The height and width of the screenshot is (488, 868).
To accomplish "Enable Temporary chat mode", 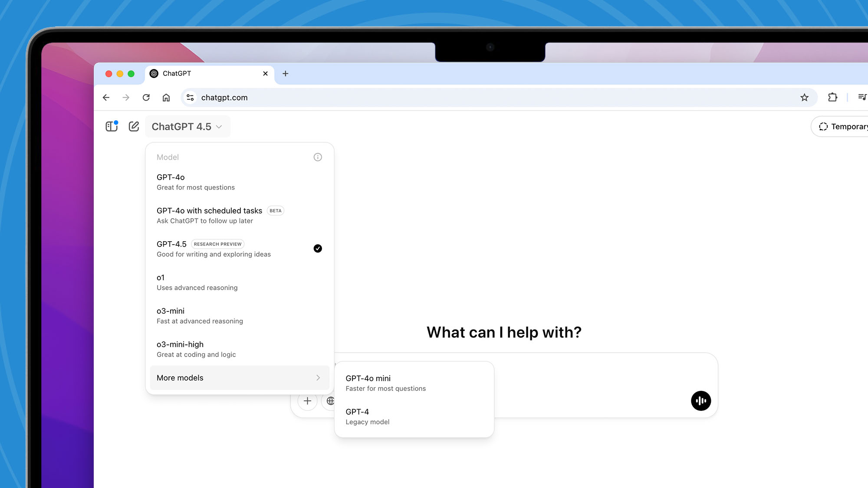I will tap(840, 127).
